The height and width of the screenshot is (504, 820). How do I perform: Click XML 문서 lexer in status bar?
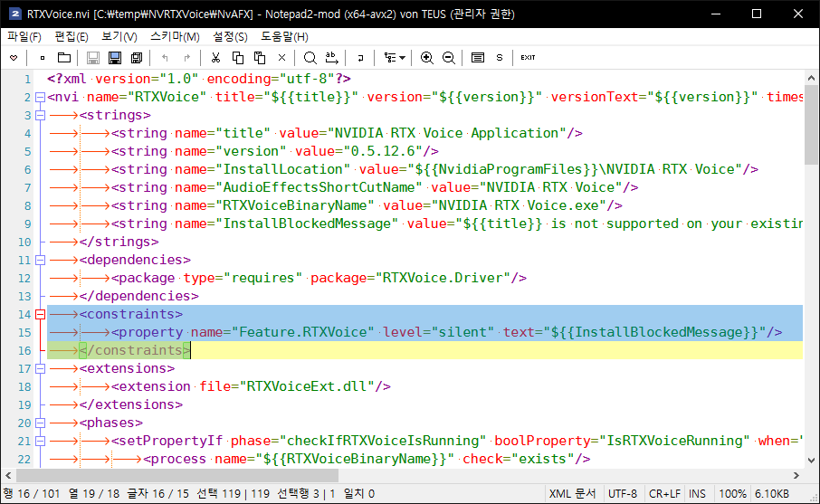point(572,494)
